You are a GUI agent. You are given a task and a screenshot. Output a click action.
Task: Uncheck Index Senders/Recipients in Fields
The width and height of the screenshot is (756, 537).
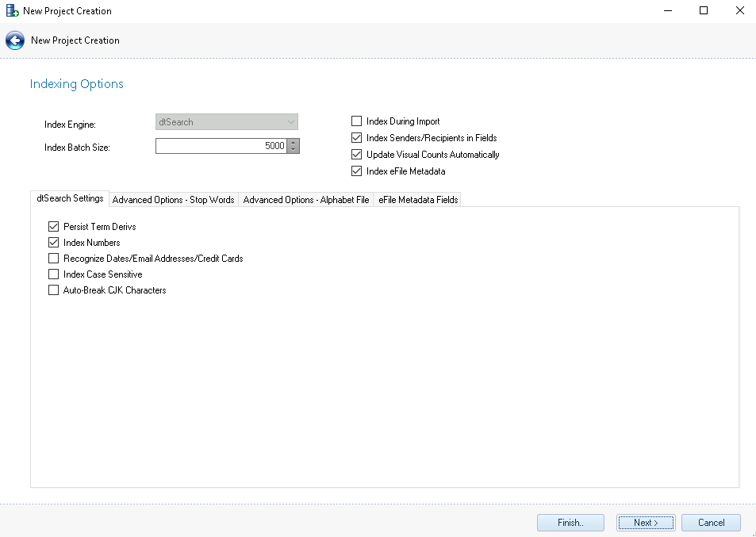[356, 138]
